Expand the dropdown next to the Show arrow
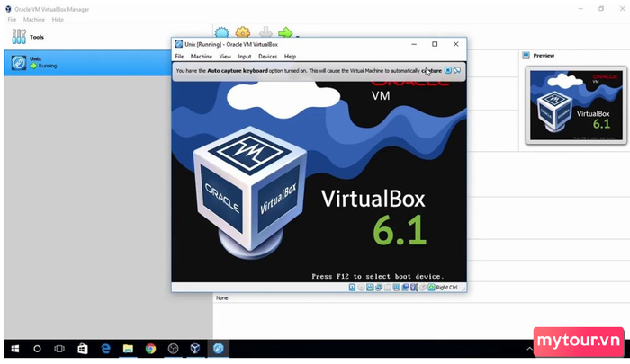The image size is (630, 364). (x=298, y=36)
